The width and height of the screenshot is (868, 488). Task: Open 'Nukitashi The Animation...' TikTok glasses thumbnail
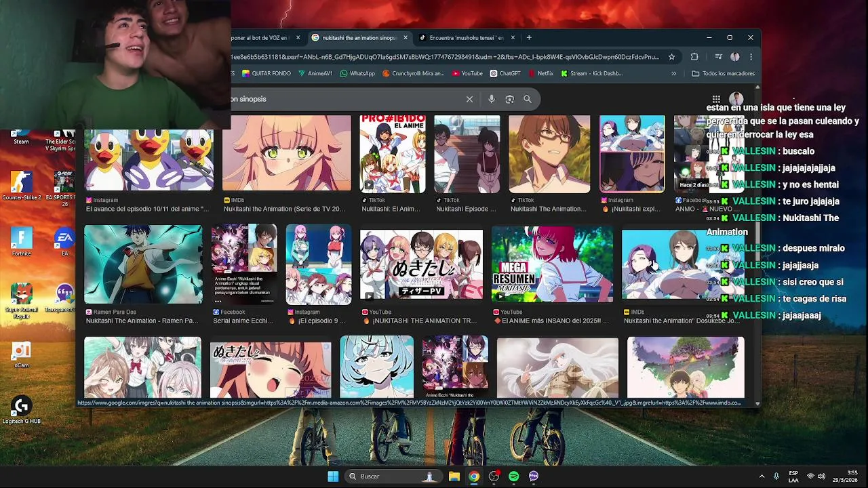[x=549, y=155]
